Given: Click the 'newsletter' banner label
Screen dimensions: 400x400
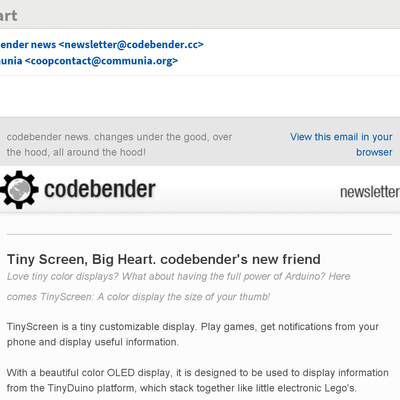Looking at the screenshot, I should pyautogui.click(x=370, y=192).
